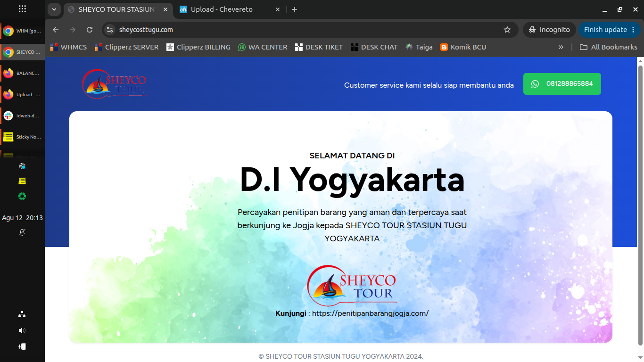Click the Incognito indicator button

tap(549, 30)
